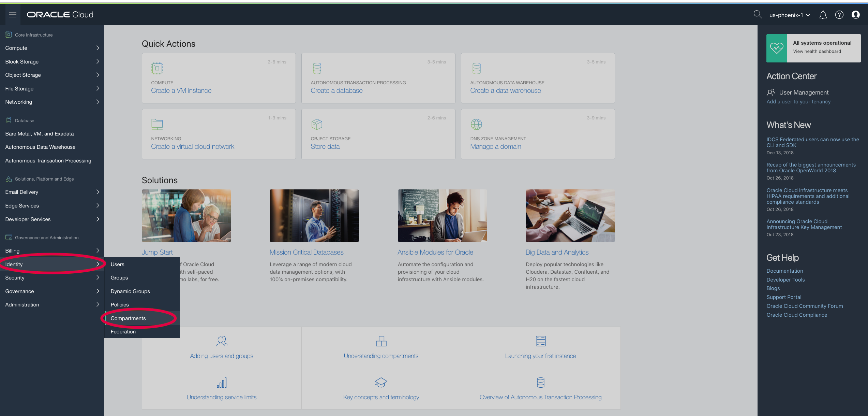
Task: Open the user profile avatar menu
Action: (x=855, y=15)
